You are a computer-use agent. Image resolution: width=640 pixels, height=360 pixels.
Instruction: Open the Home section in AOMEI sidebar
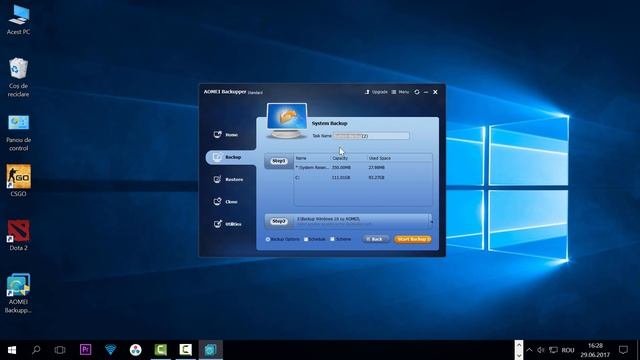(x=226, y=135)
